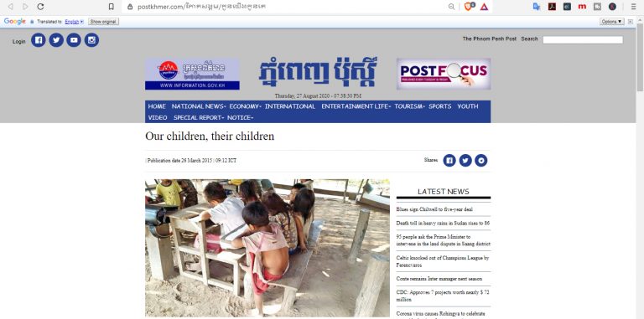Click the Show original button
Viewport: 644px width, 319px height.
coord(103,22)
